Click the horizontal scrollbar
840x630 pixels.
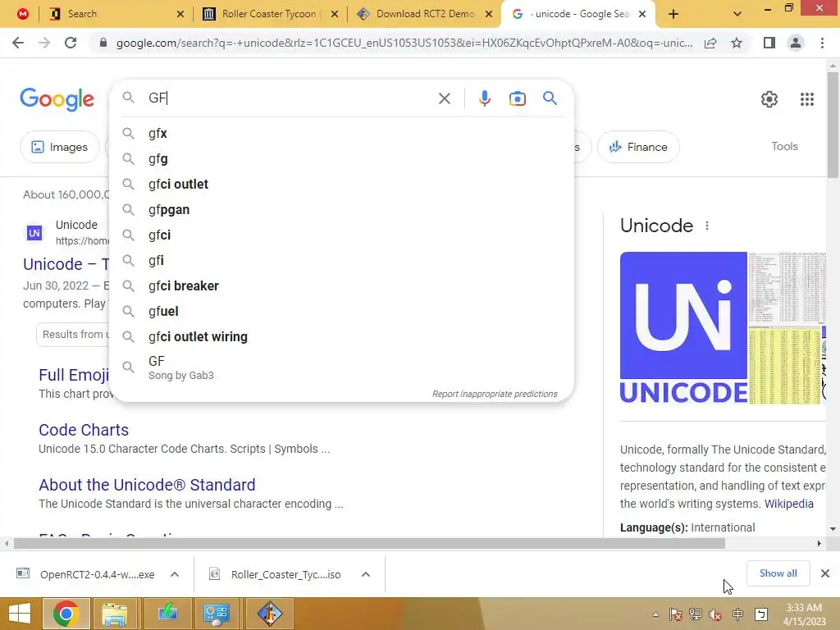368,544
